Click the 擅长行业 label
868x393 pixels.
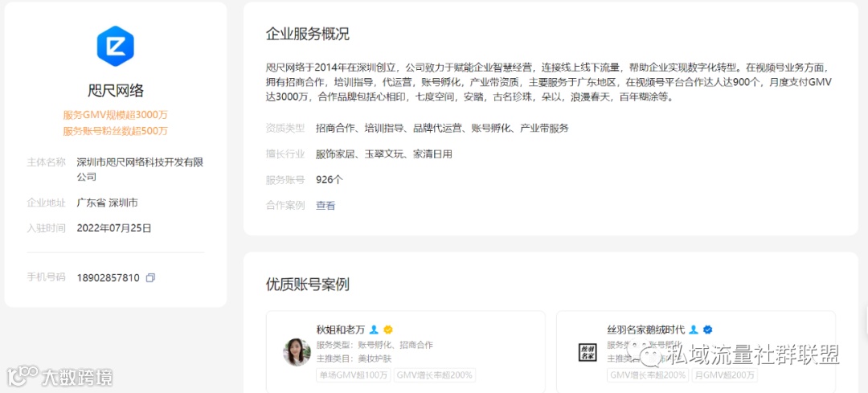285,154
